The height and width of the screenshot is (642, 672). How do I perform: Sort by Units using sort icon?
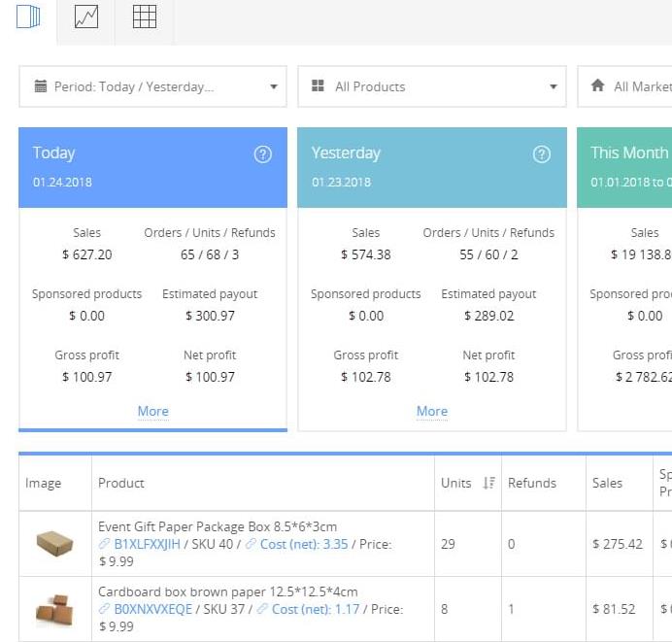488,483
